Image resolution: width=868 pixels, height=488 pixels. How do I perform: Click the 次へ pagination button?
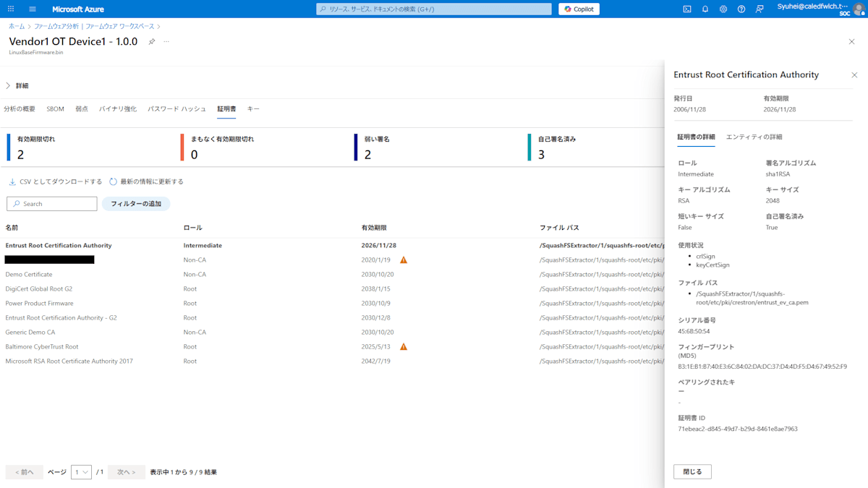(127, 472)
